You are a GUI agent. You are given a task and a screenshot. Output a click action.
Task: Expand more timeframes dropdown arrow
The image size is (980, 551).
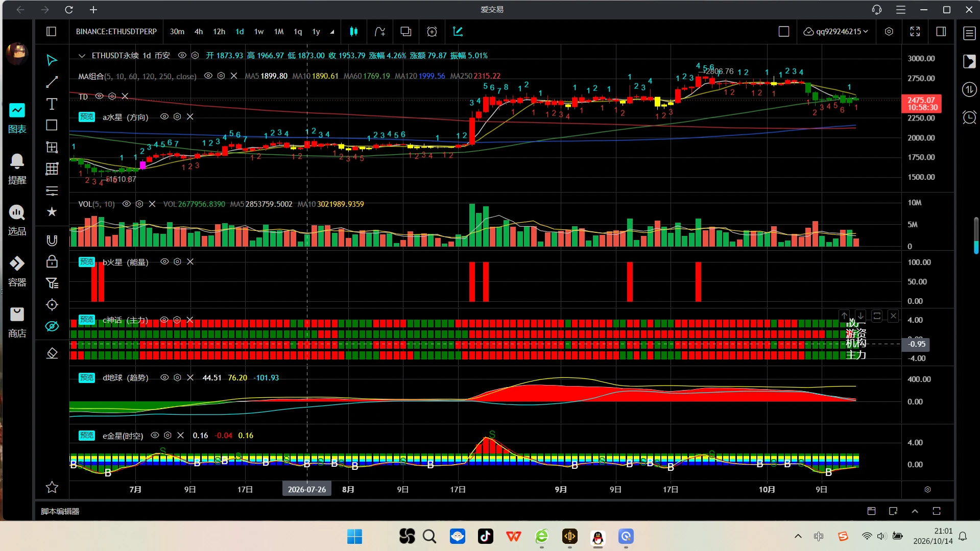[332, 32]
